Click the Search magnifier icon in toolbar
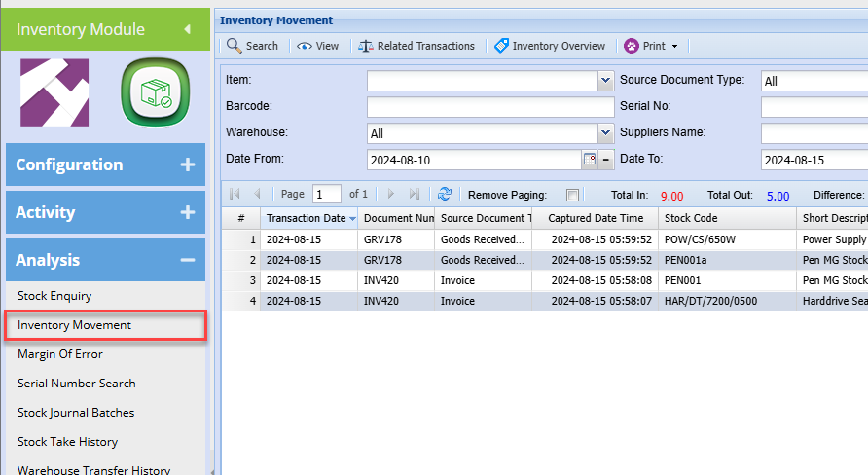 pos(235,46)
